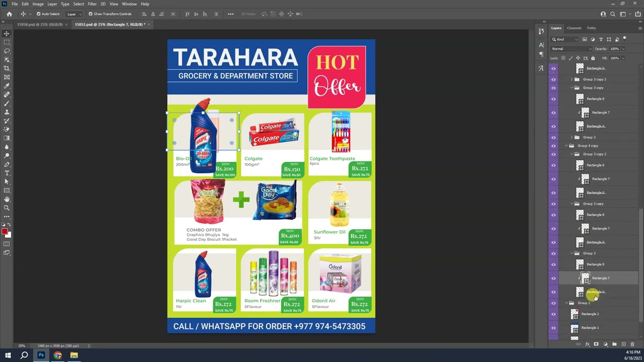Select the Rectangular Marquee tool
644x362 pixels.
pyautogui.click(x=7, y=42)
